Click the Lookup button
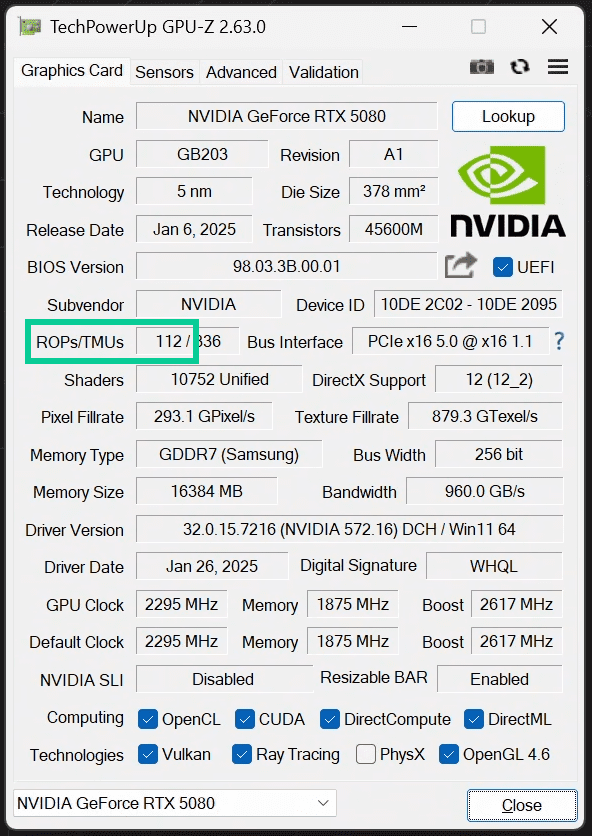592x836 pixels. coord(508,116)
